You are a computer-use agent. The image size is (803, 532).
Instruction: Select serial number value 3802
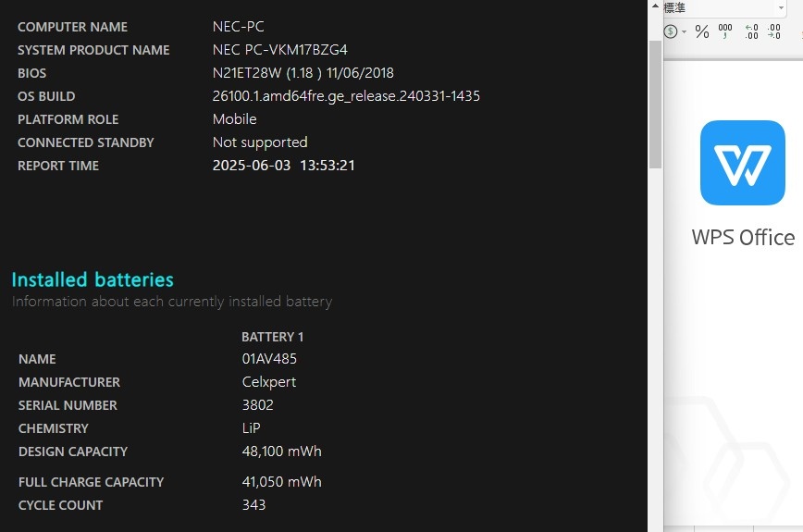[257, 405]
